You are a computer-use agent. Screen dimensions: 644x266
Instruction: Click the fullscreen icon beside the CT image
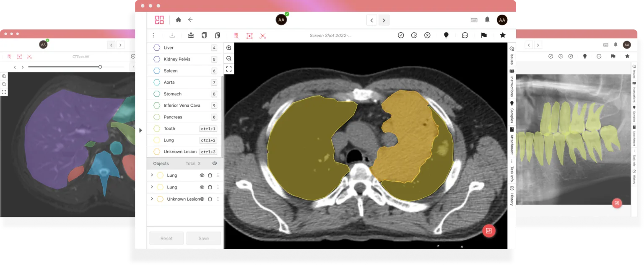pyautogui.click(x=229, y=69)
